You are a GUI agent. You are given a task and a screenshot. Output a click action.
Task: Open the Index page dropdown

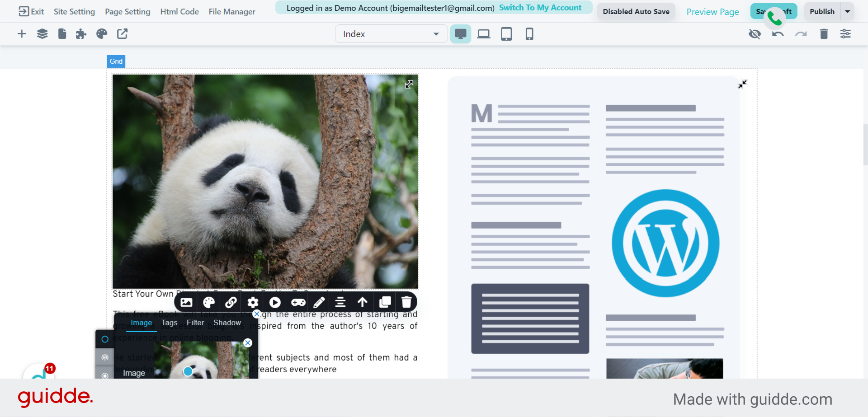click(x=391, y=34)
